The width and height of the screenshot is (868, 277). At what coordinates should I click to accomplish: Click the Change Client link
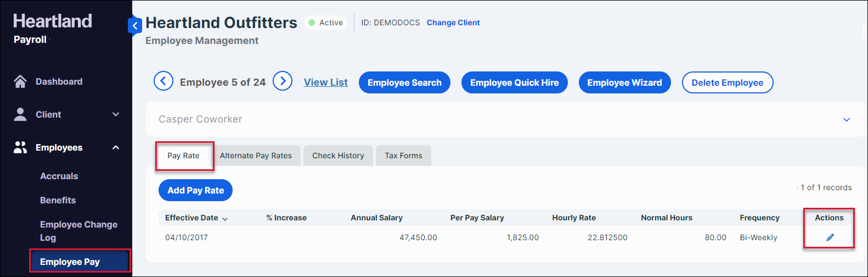pyautogui.click(x=453, y=23)
